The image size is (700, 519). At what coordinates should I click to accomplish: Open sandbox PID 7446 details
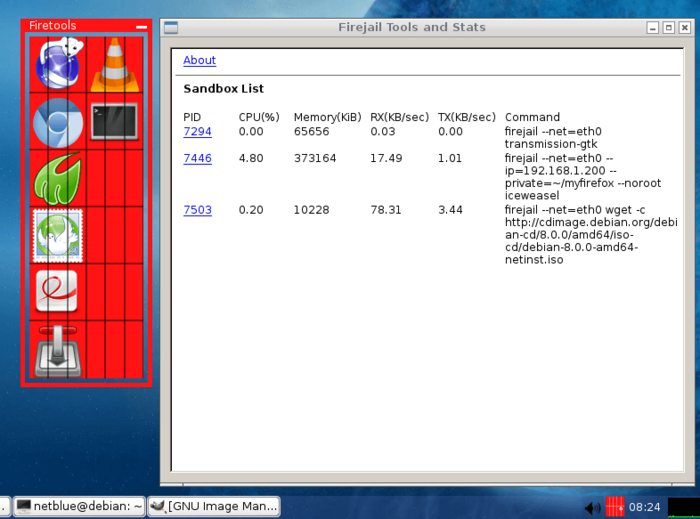pos(197,158)
